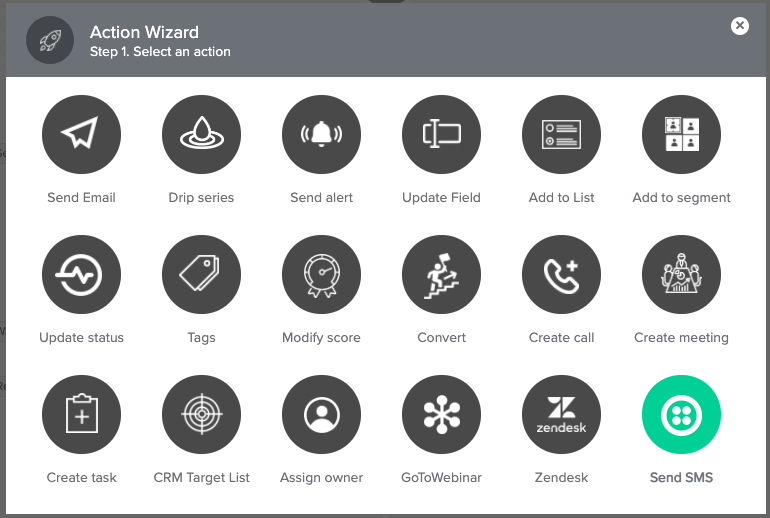Screen dimensions: 770x518
Task: Pick the Zendesk integration icon
Action: [561, 414]
